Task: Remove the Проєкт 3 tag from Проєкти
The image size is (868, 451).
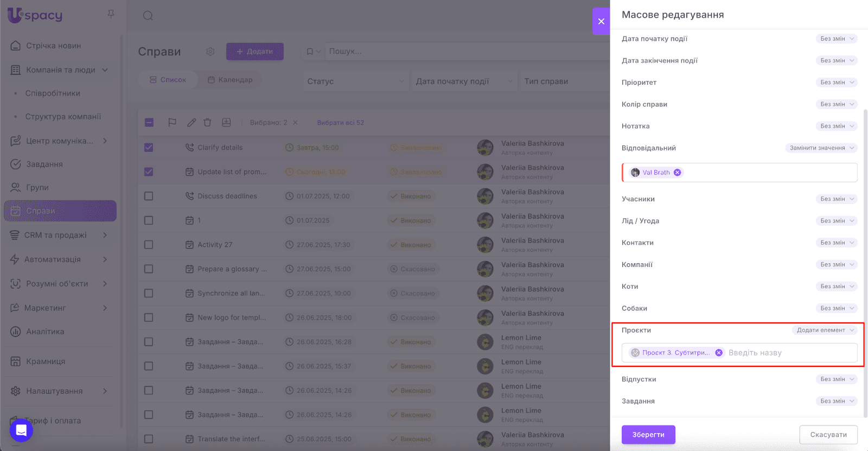Action: [x=719, y=353]
